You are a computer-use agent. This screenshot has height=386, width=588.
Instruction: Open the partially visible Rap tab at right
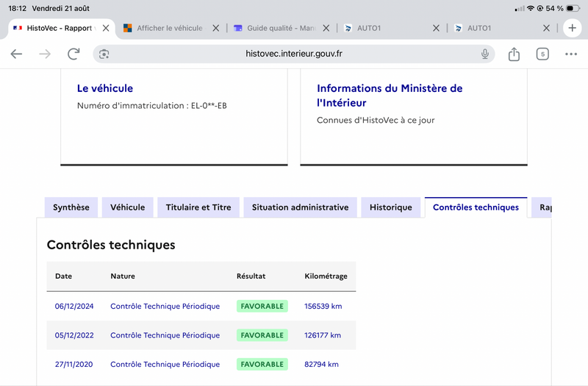(543, 207)
